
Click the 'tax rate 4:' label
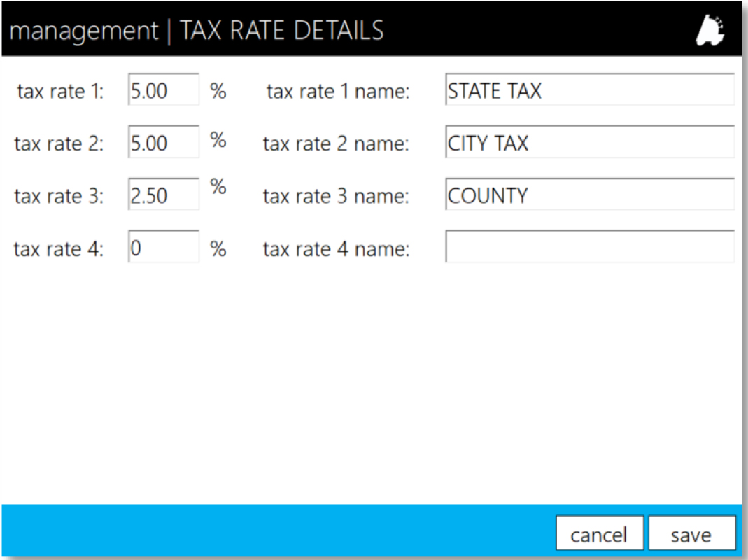59,249
